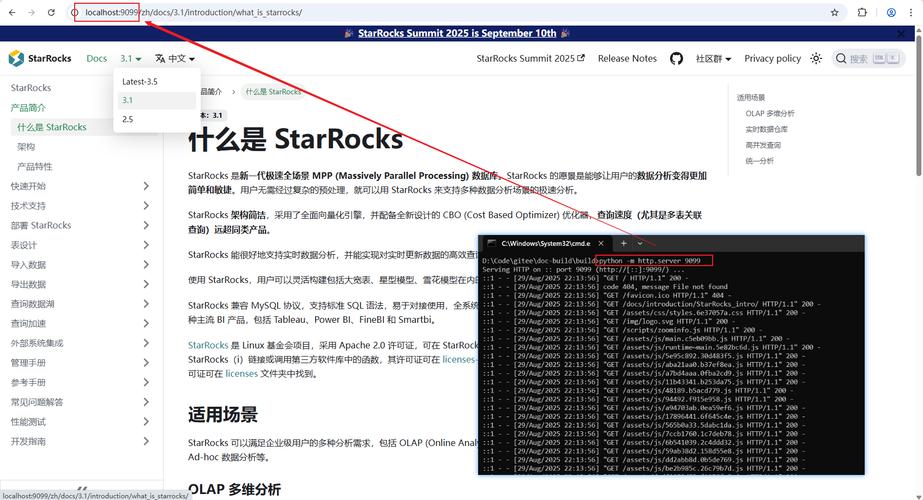923x500 pixels.
Task: Open Docs in navbar
Action: click(x=97, y=58)
